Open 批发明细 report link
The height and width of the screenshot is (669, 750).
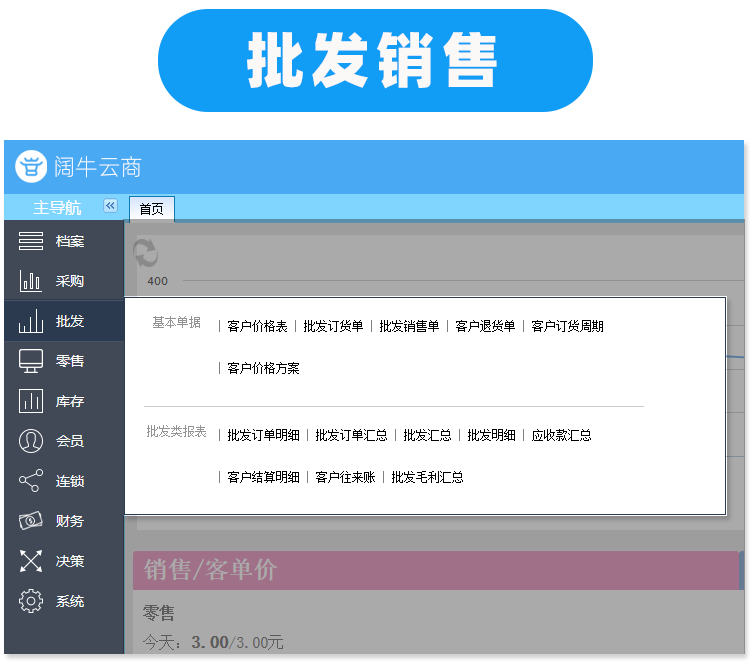pos(491,435)
